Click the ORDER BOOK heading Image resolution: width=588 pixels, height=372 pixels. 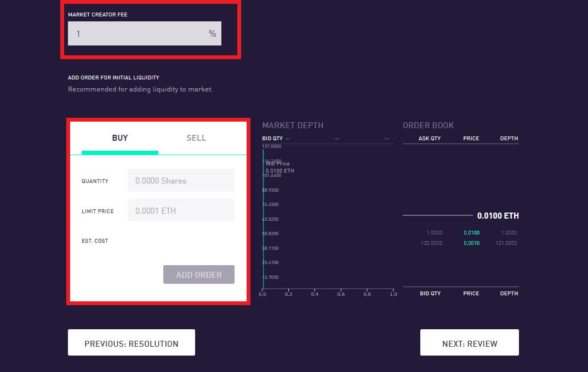pos(428,125)
